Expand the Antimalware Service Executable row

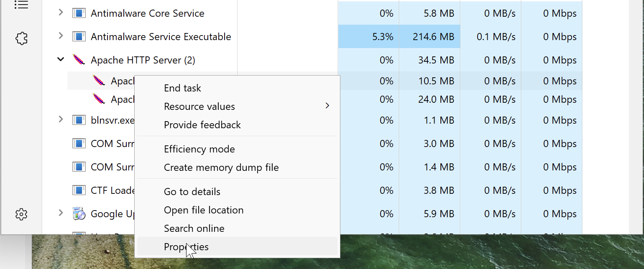tap(61, 36)
